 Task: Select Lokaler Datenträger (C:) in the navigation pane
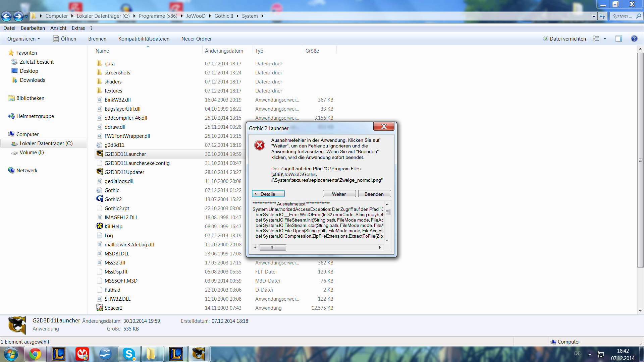tap(46, 143)
